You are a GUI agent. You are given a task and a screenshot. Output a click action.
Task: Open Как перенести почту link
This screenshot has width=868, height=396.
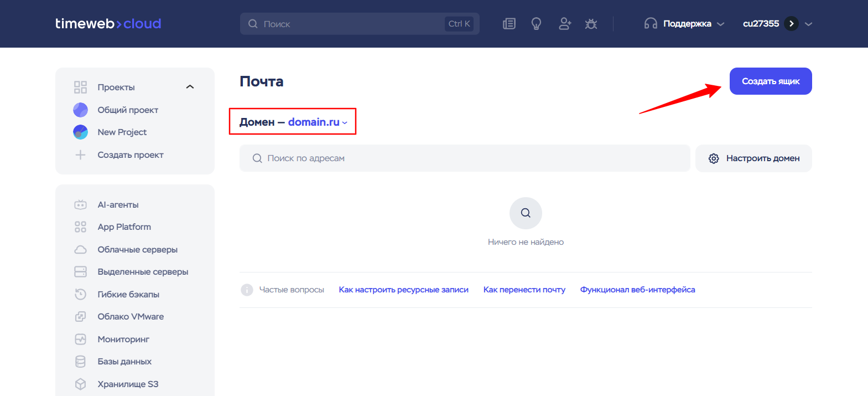click(524, 290)
